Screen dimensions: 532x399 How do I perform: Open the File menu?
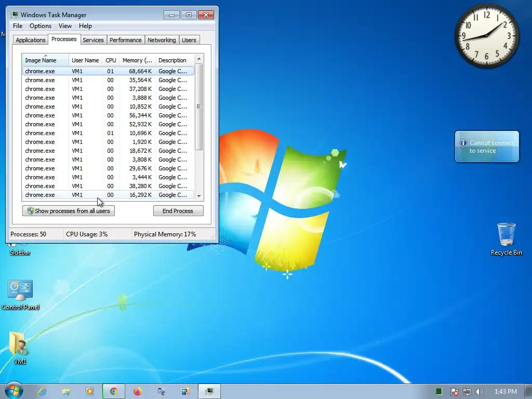[18, 26]
